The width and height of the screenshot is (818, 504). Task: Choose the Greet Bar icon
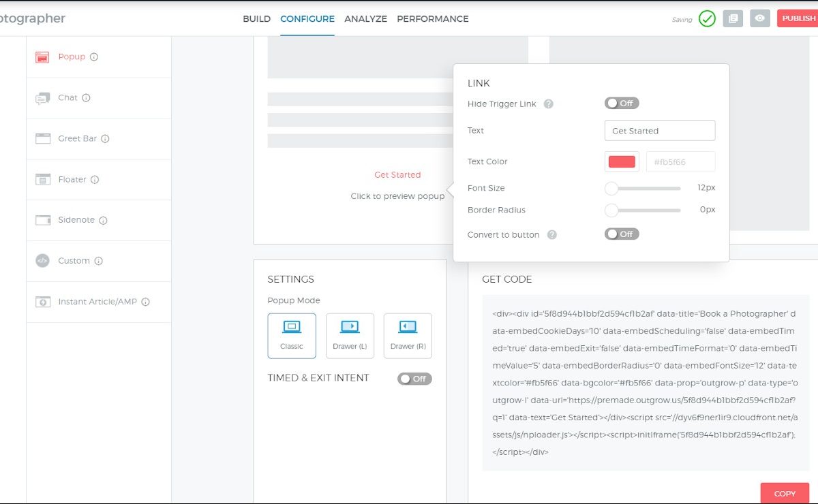[42, 139]
